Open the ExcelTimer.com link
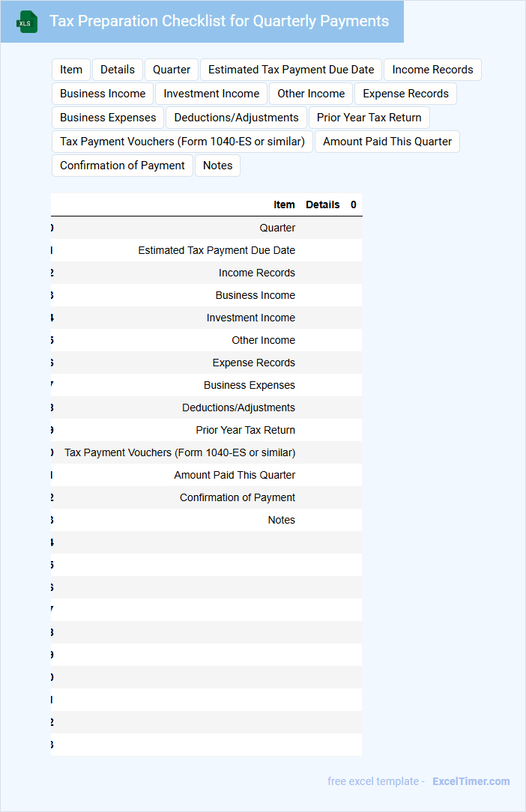This screenshot has height=812, width=526. click(x=471, y=781)
